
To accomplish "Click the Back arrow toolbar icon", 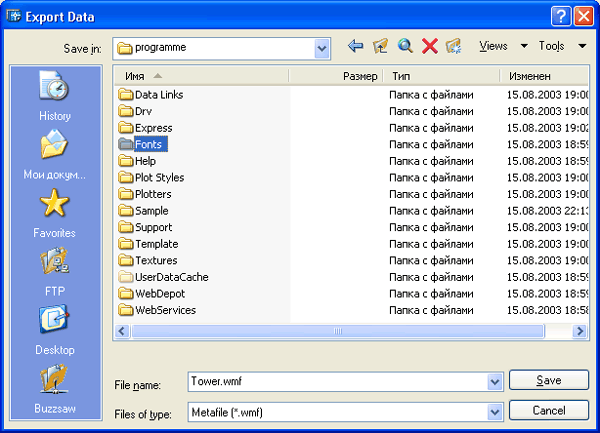I will pos(355,46).
